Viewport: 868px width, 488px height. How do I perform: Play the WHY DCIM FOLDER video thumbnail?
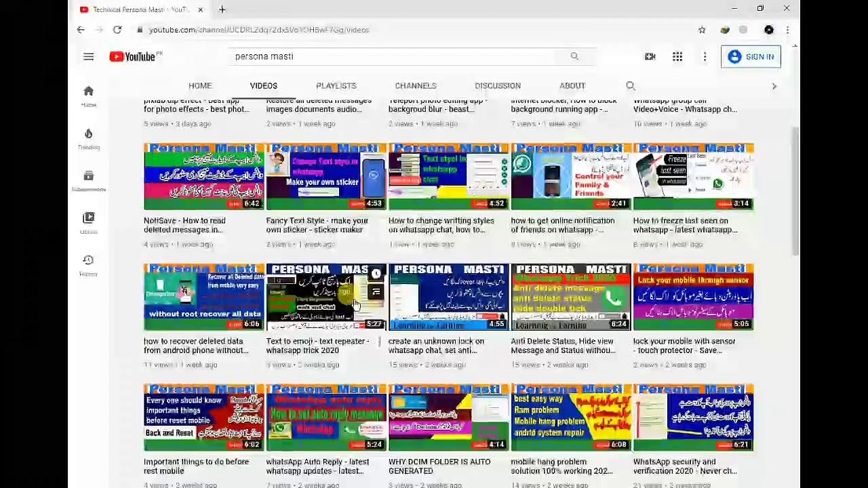pyautogui.click(x=448, y=418)
